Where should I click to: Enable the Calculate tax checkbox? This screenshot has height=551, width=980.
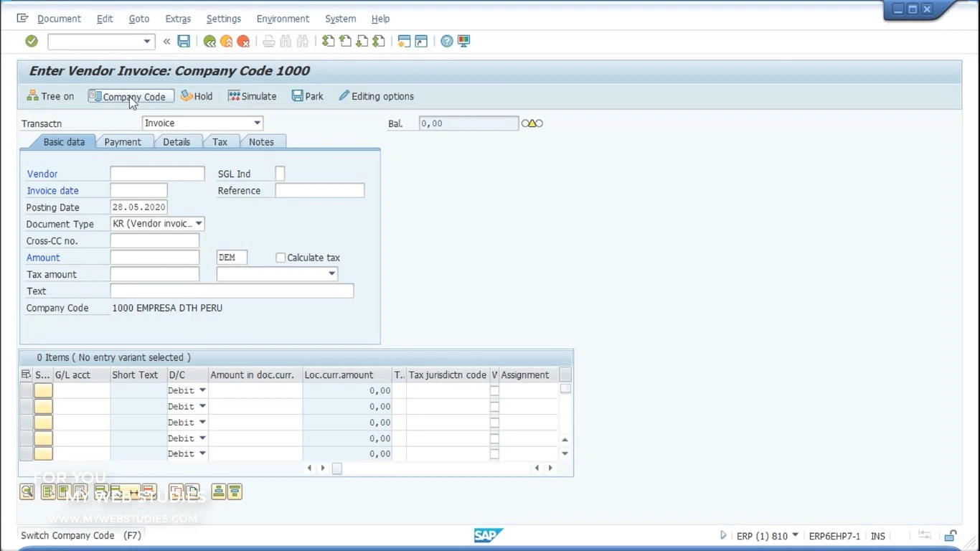281,258
